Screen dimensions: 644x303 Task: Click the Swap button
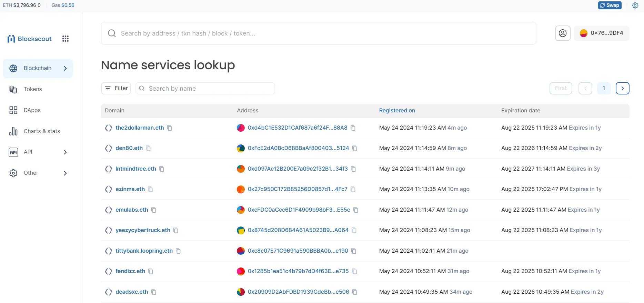[x=610, y=5]
